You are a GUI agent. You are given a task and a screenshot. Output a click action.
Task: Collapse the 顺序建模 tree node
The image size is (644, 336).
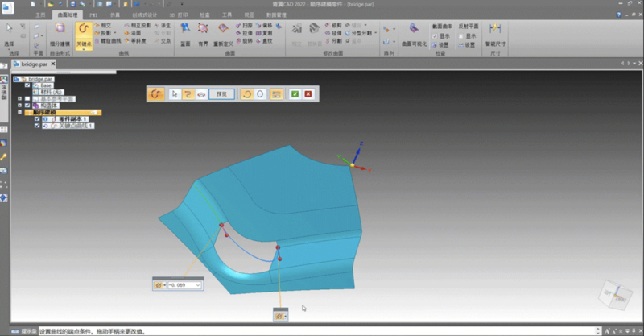point(19,112)
